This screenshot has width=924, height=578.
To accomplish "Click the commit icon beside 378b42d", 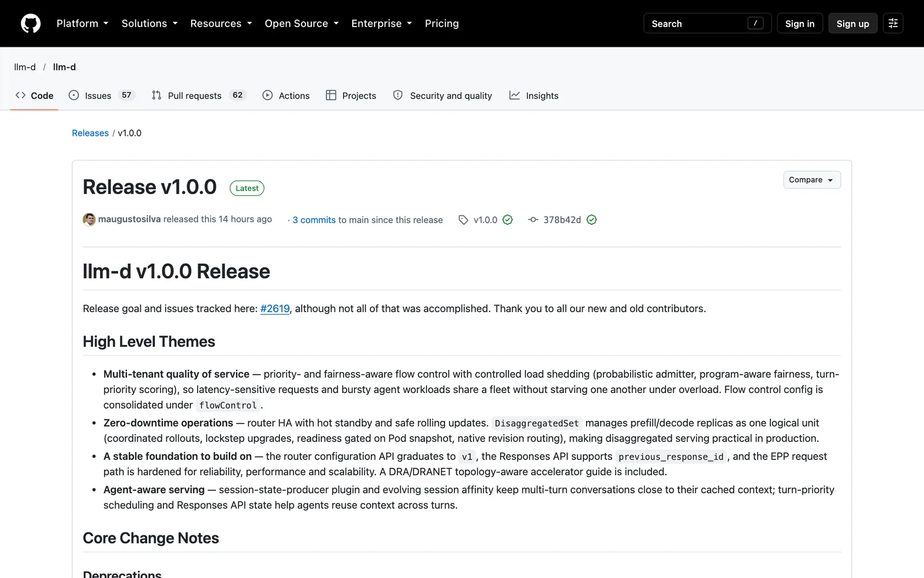I will coord(533,220).
